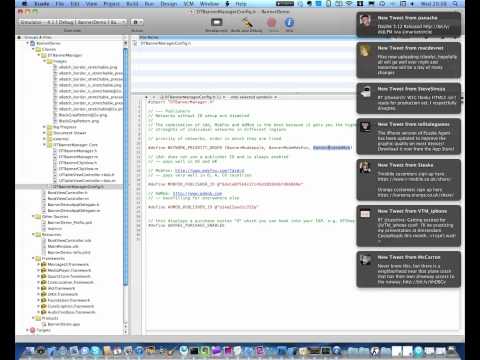Click the New Tweet from VTM_iphone notification
The width and height of the screenshot is (480, 360).
coord(409,226)
